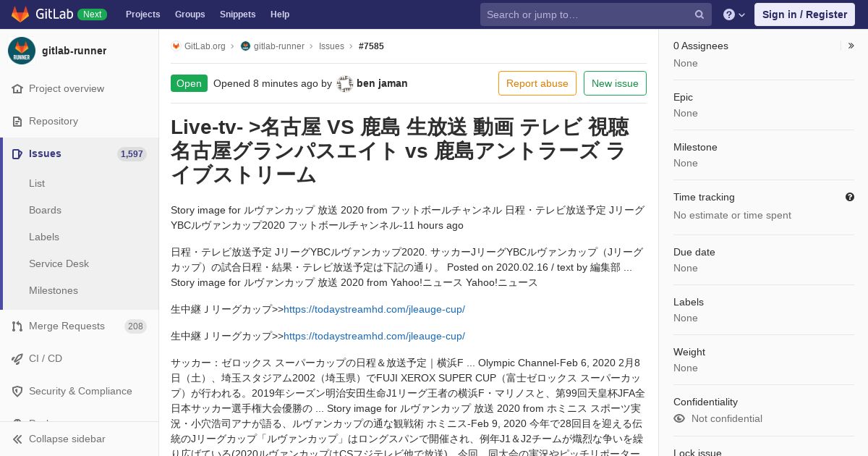
Task: Focus the Search or jump to field
Action: 595,14
